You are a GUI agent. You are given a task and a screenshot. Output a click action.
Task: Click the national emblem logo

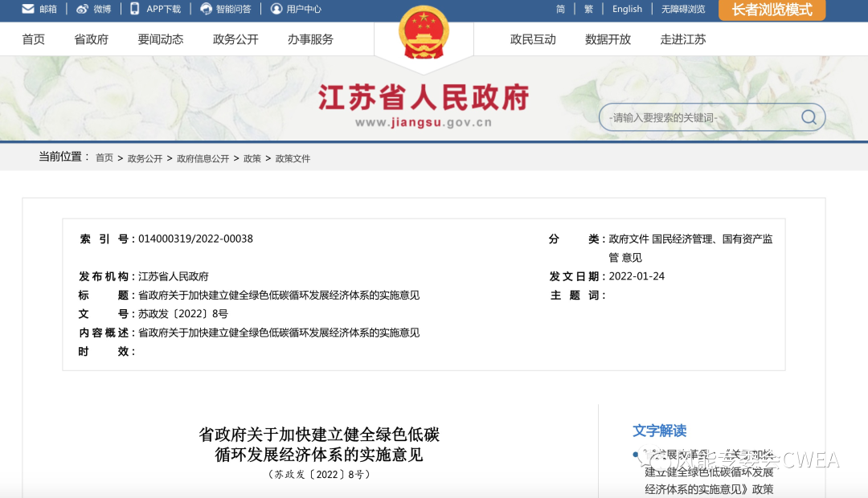(x=424, y=32)
